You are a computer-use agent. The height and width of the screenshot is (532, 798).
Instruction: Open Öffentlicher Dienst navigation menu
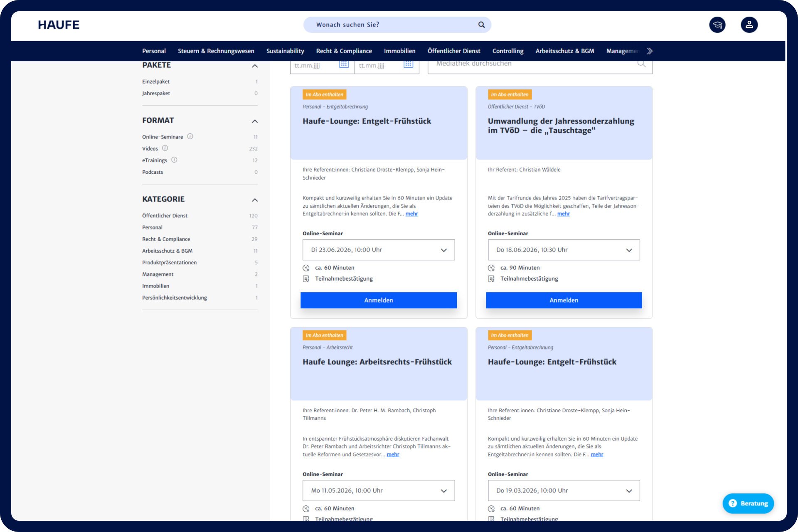click(x=453, y=51)
